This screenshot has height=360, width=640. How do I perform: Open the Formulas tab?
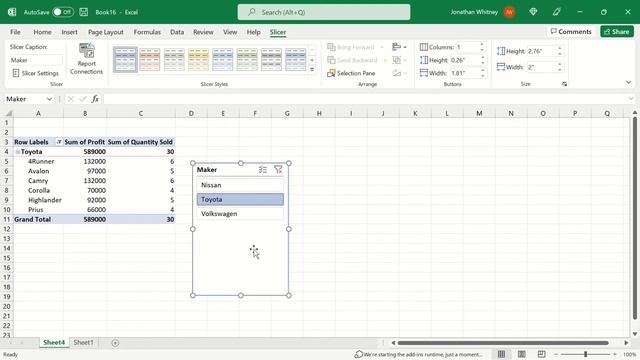[x=147, y=32]
